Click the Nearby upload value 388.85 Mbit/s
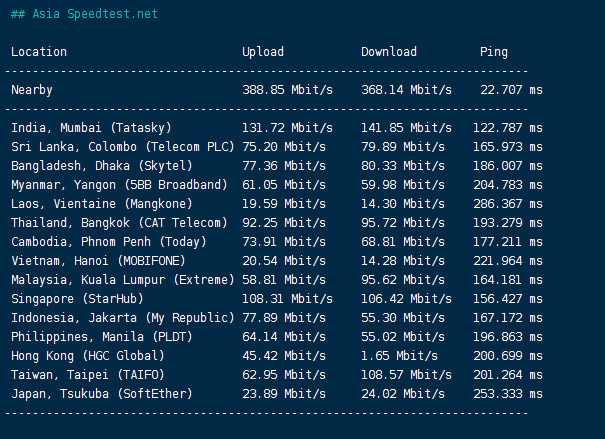The image size is (605, 439). coord(287,90)
